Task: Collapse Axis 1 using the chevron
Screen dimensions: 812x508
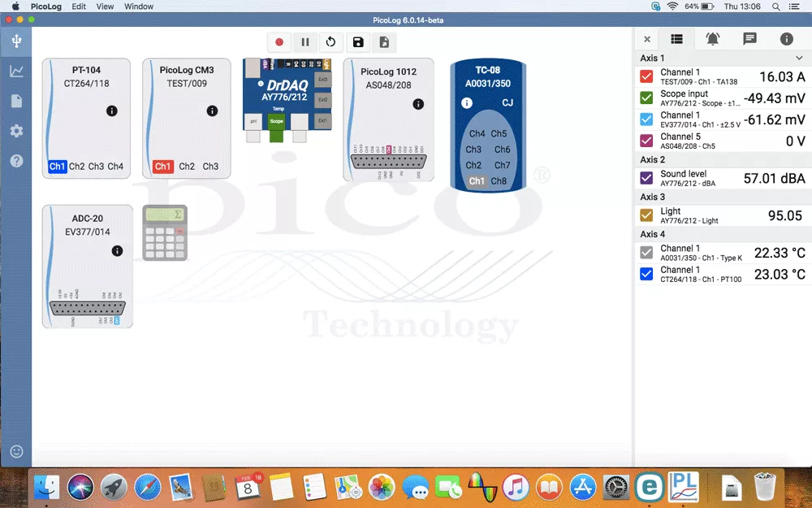Action: [x=799, y=58]
